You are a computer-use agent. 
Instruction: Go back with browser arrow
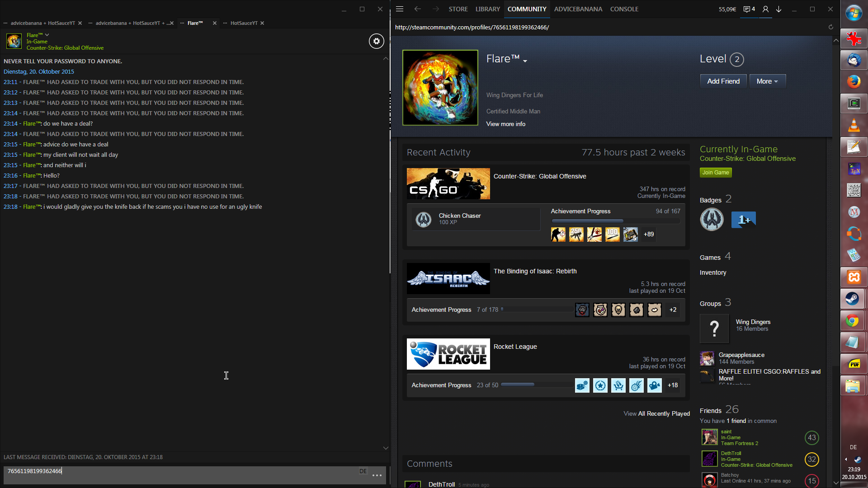click(418, 9)
